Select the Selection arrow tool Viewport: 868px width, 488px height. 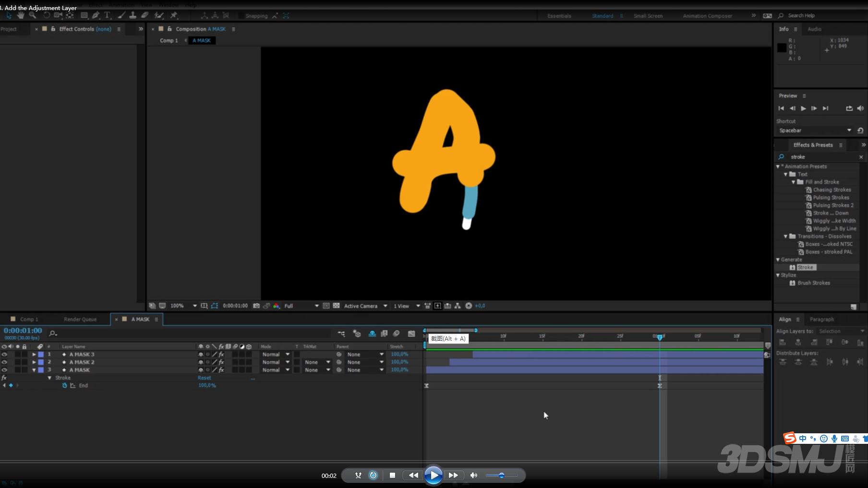(x=9, y=15)
